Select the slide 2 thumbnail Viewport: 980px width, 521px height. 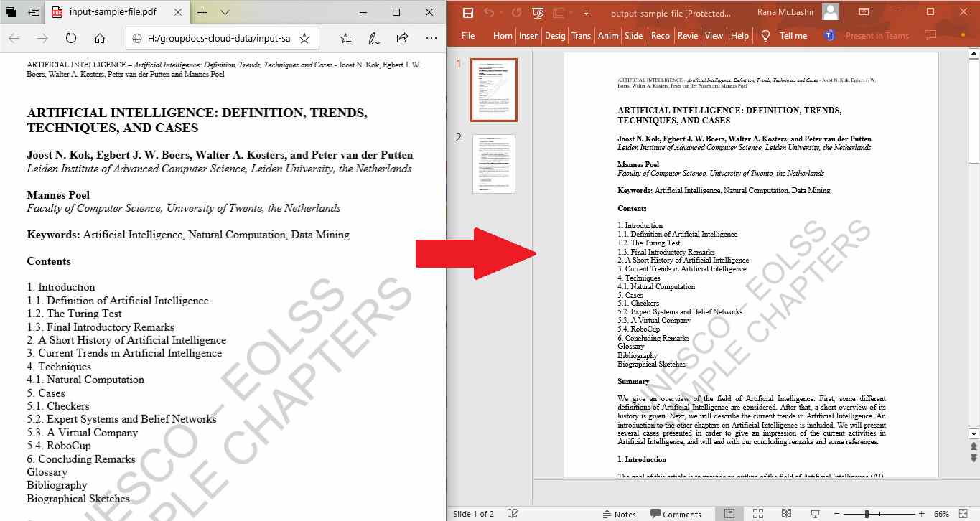click(x=494, y=164)
